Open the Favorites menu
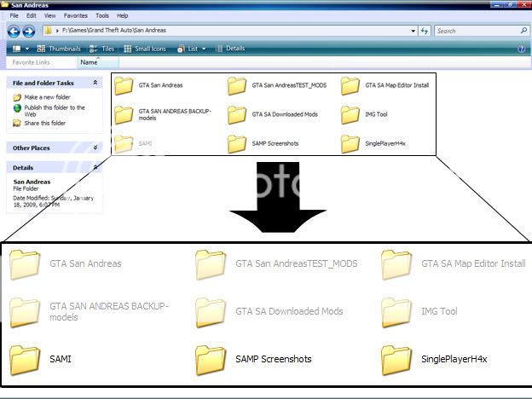Screen dimensions: 532x399 click(76, 15)
